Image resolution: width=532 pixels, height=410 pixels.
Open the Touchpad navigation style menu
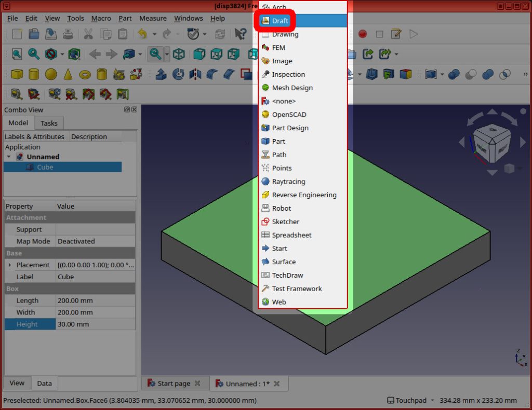[x=408, y=400]
